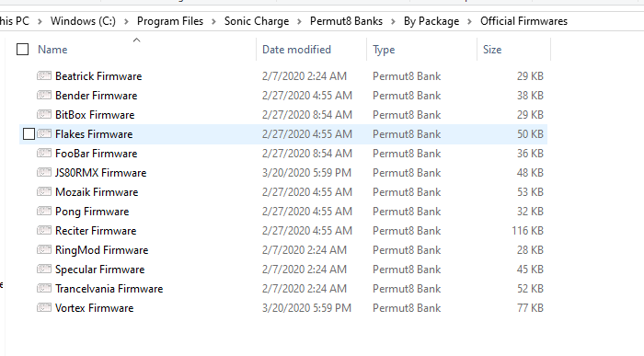Click the BitBox Firmware file icon
Viewport: 644px width, 356px height.
[x=44, y=115]
